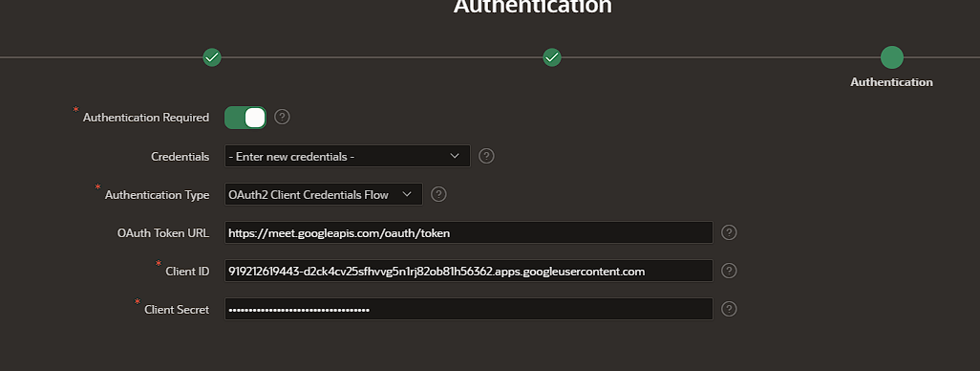
Task: Click the Authentication page heading
Action: click(532, 7)
